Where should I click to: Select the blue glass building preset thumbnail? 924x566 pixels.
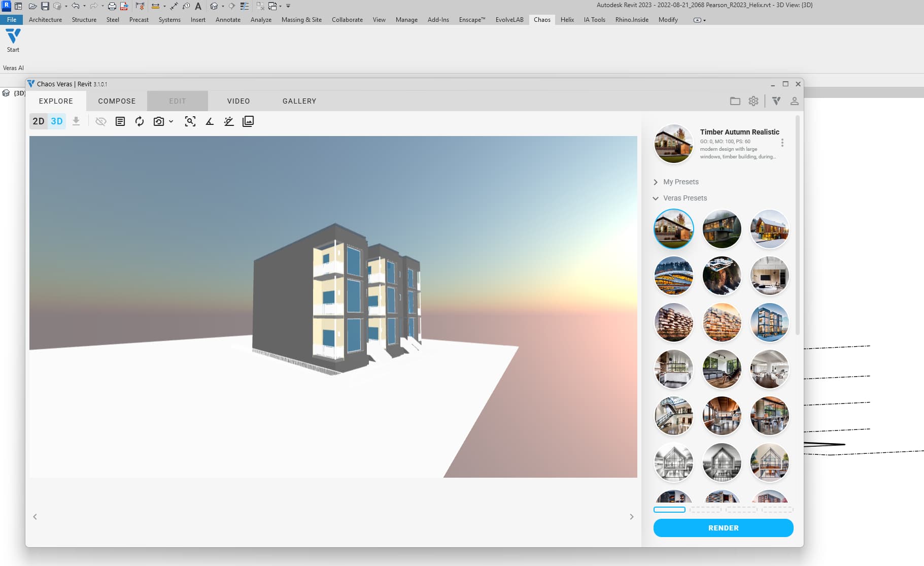click(769, 323)
